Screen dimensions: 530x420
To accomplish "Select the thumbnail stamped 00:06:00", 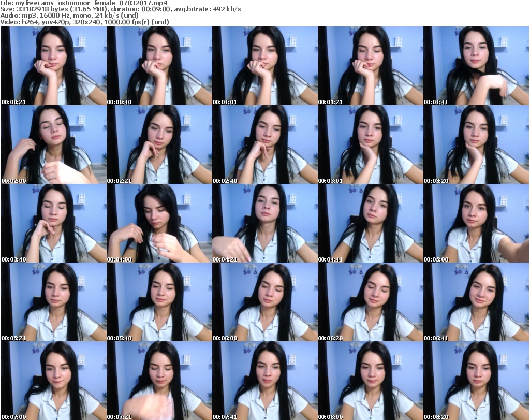I will pos(264,302).
